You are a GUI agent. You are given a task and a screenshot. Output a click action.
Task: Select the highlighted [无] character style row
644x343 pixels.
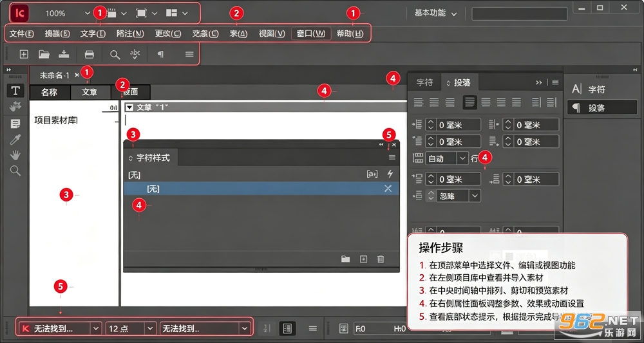pos(261,189)
